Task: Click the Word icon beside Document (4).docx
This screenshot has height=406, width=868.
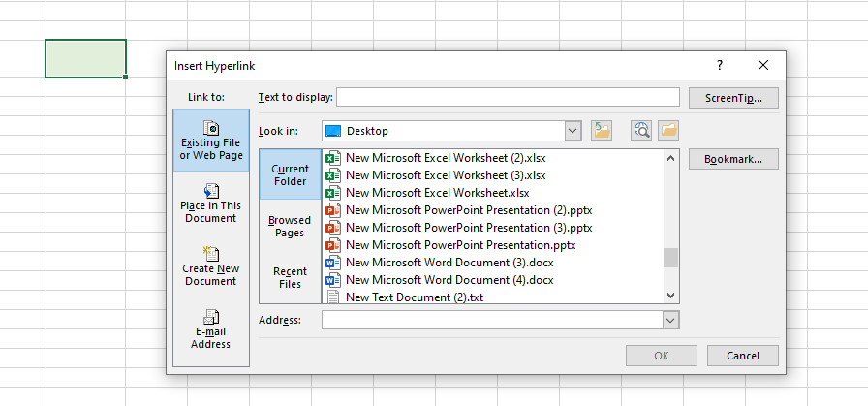Action: tap(333, 280)
